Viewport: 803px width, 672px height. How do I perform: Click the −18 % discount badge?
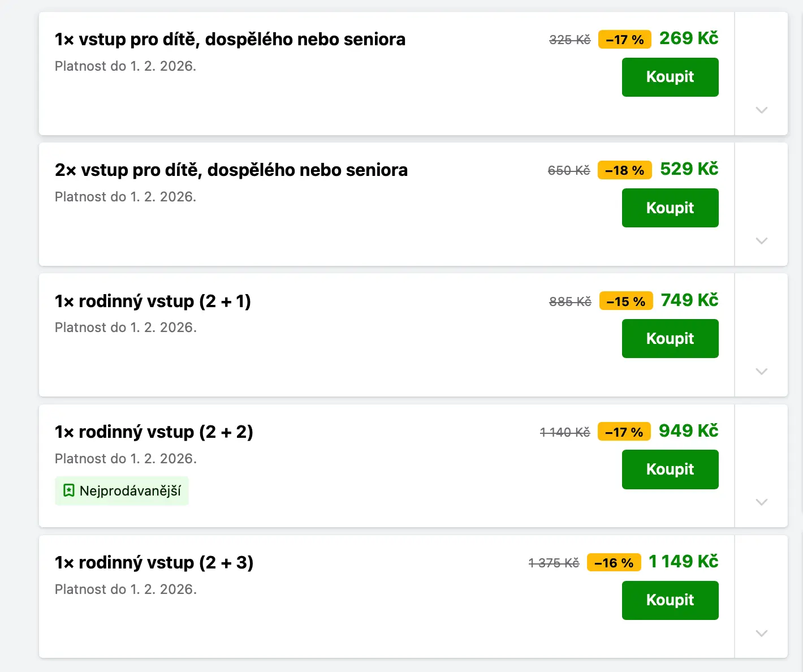coord(624,170)
